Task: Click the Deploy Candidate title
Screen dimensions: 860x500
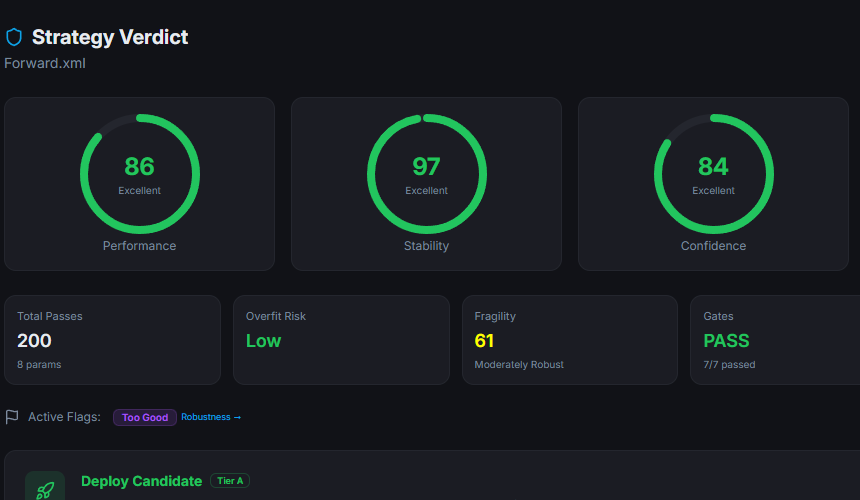Action: 142,481
